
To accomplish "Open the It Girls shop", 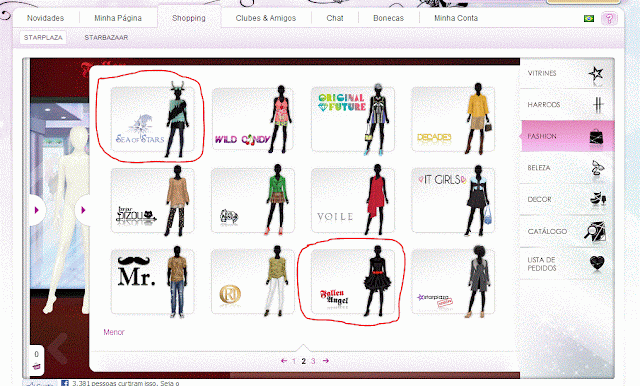I will click(x=453, y=200).
